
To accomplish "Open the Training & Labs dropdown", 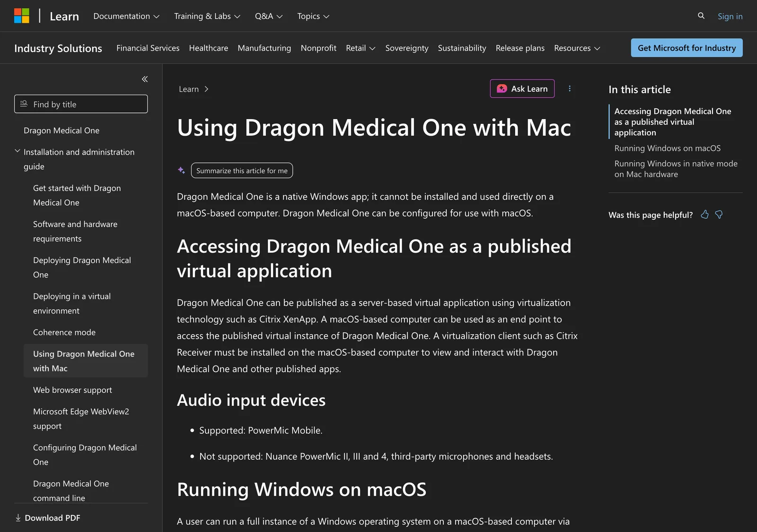I will (x=207, y=16).
